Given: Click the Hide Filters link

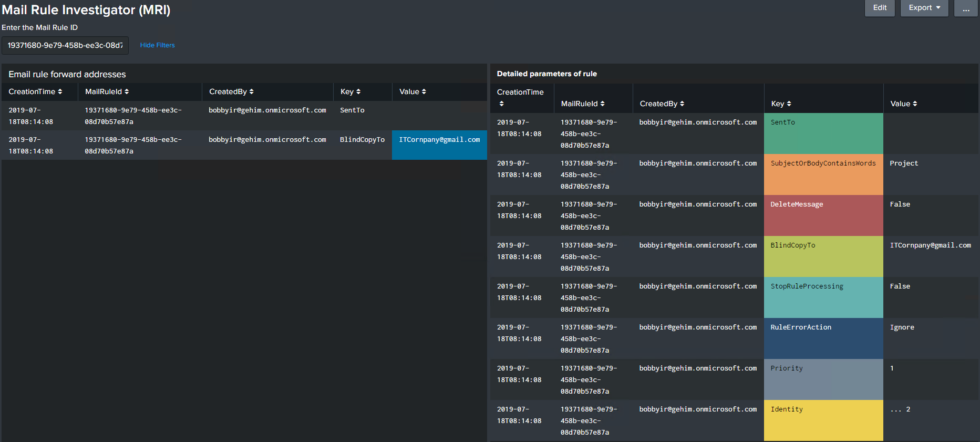Looking at the screenshot, I should (x=157, y=45).
